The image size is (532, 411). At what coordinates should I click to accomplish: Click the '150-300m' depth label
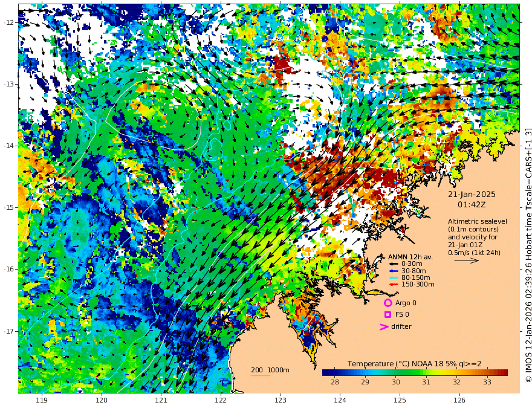coord(418,284)
